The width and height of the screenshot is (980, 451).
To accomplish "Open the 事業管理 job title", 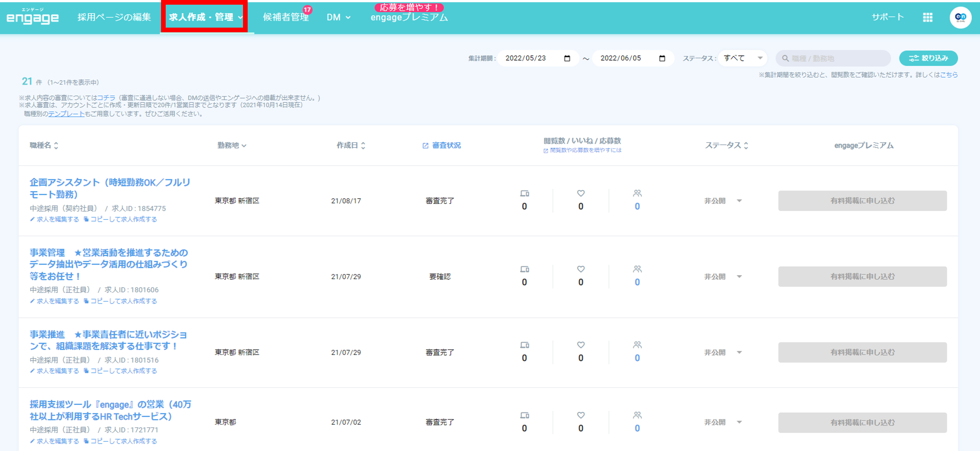I will click(109, 264).
